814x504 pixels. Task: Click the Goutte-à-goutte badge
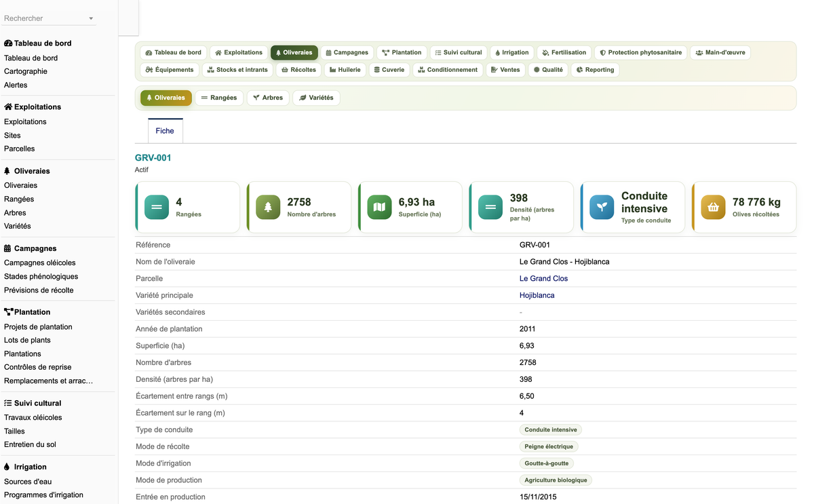pos(547,464)
